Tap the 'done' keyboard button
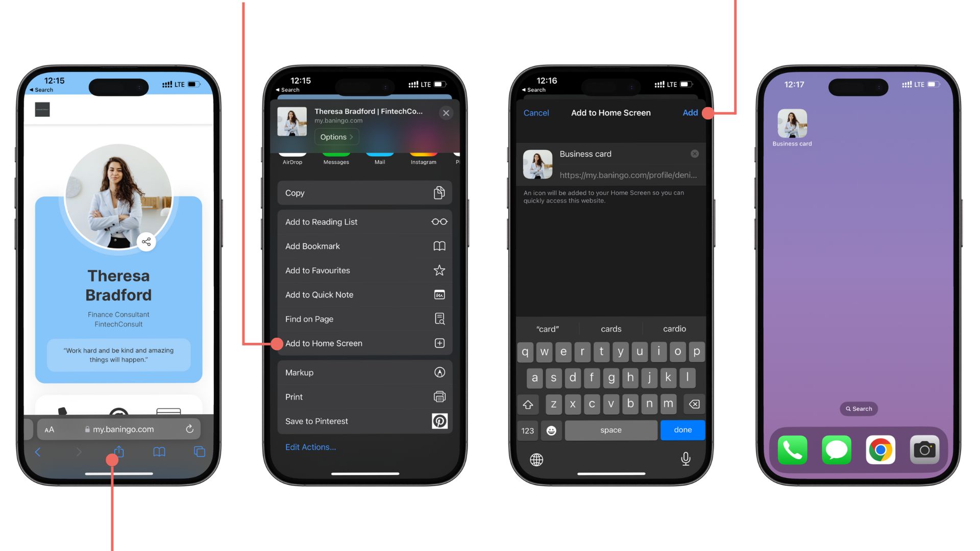The image size is (980, 551). click(681, 430)
